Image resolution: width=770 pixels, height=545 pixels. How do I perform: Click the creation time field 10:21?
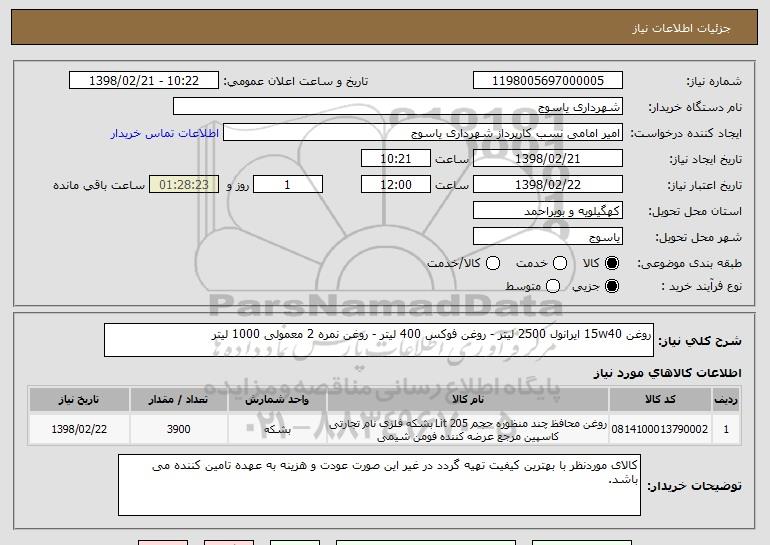pyautogui.click(x=396, y=159)
